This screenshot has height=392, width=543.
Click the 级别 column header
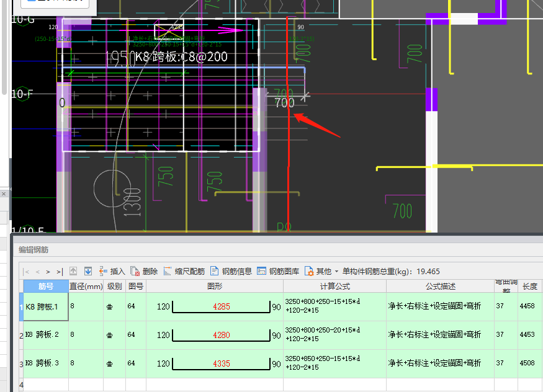click(x=114, y=286)
